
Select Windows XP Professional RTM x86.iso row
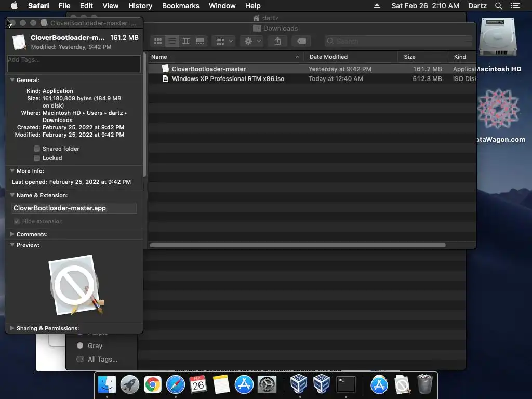312,79
